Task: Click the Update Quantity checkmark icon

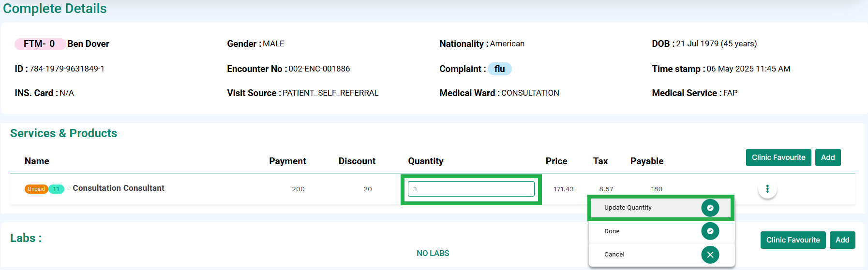Action: pos(710,208)
